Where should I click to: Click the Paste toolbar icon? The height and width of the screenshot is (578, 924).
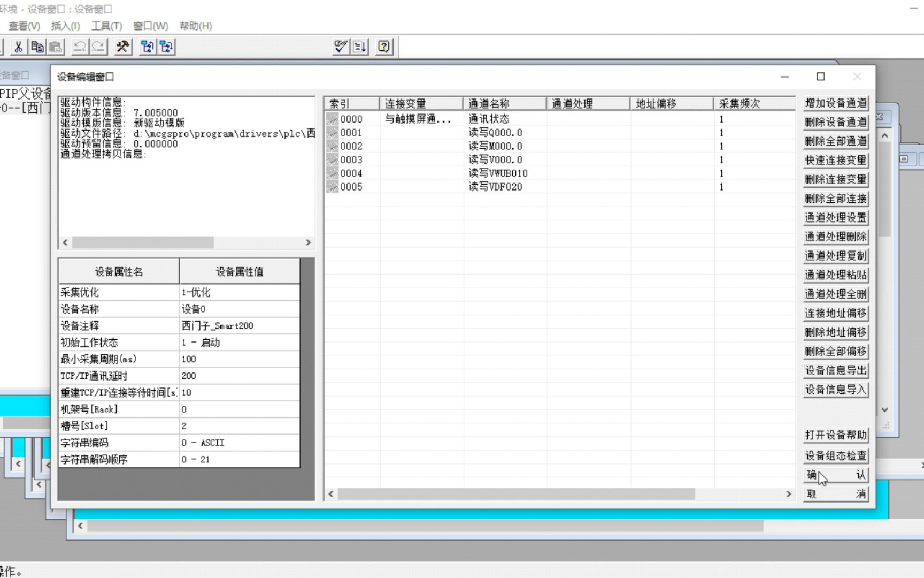pos(54,47)
